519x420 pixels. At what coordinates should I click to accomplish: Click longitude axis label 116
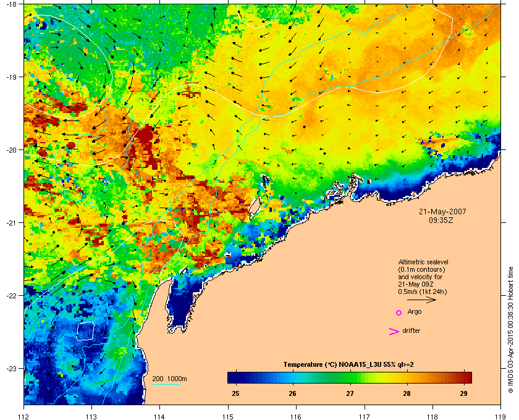tap(296, 417)
